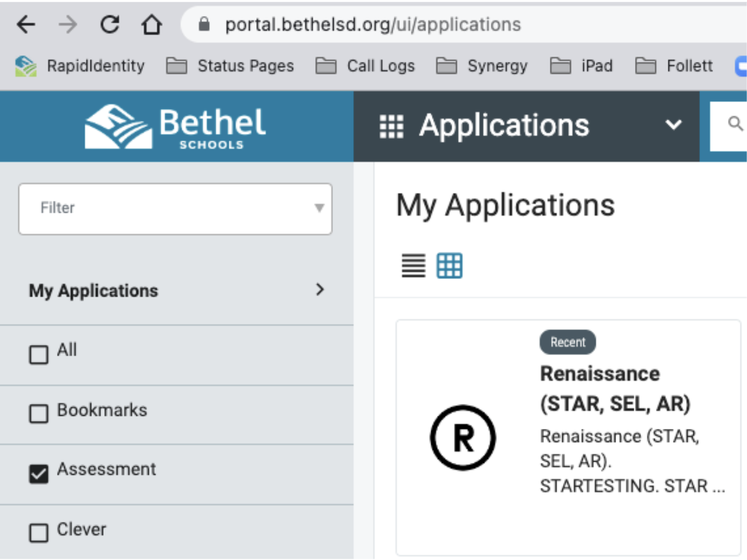The width and height of the screenshot is (747, 560).
Task: Click the Applications grid icon in header
Action: pyautogui.click(x=391, y=126)
